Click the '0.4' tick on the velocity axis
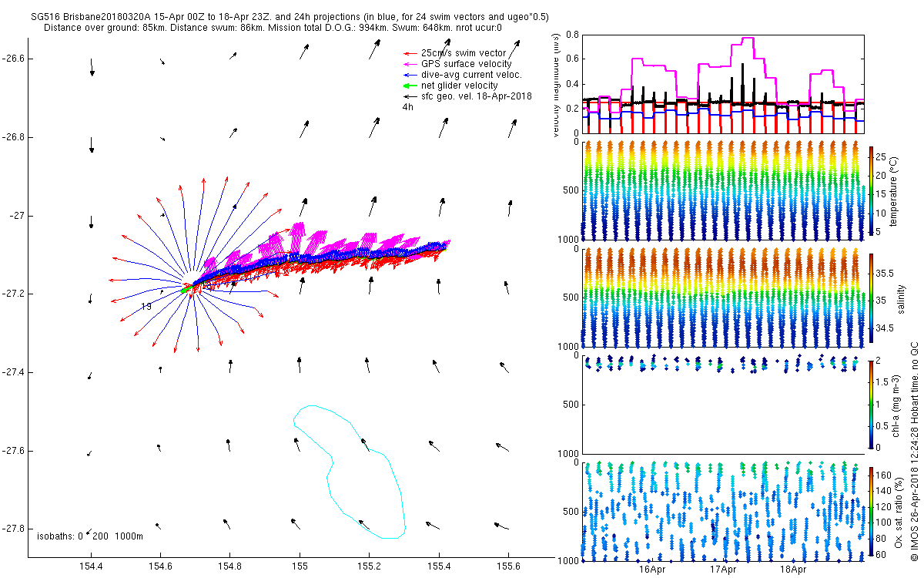Screen dimensions: 924x578 (571, 83)
